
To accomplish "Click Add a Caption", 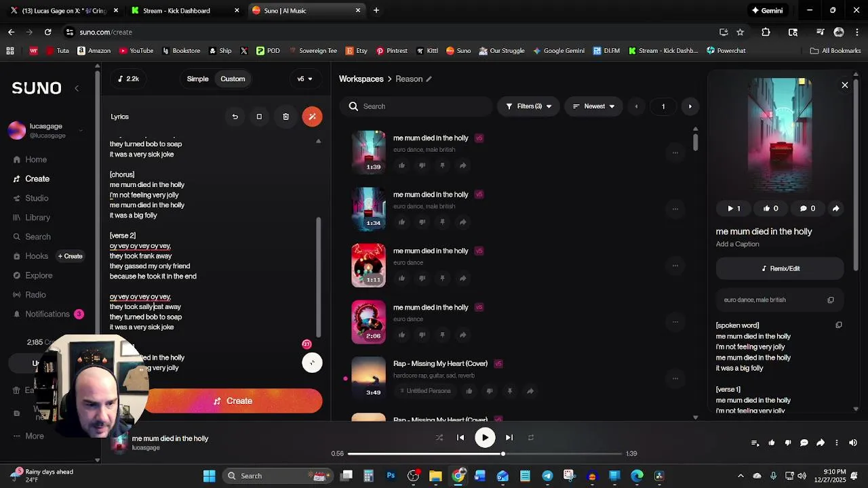I will pyautogui.click(x=737, y=244).
